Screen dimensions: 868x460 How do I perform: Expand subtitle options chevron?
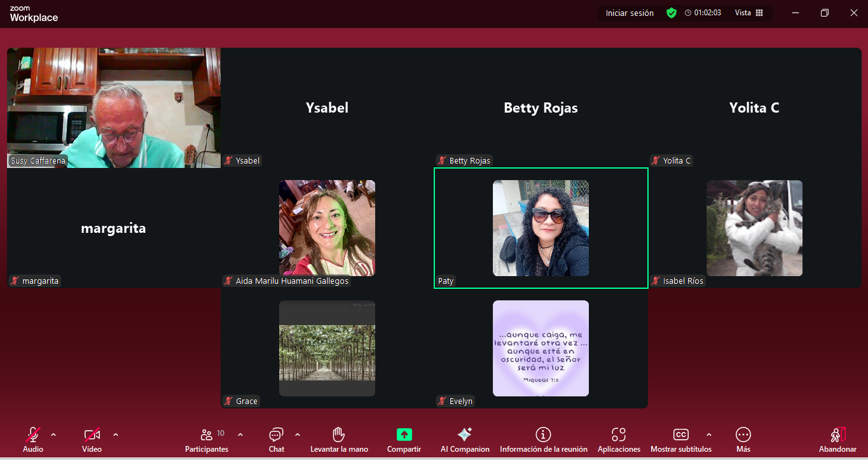coord(709,435)
